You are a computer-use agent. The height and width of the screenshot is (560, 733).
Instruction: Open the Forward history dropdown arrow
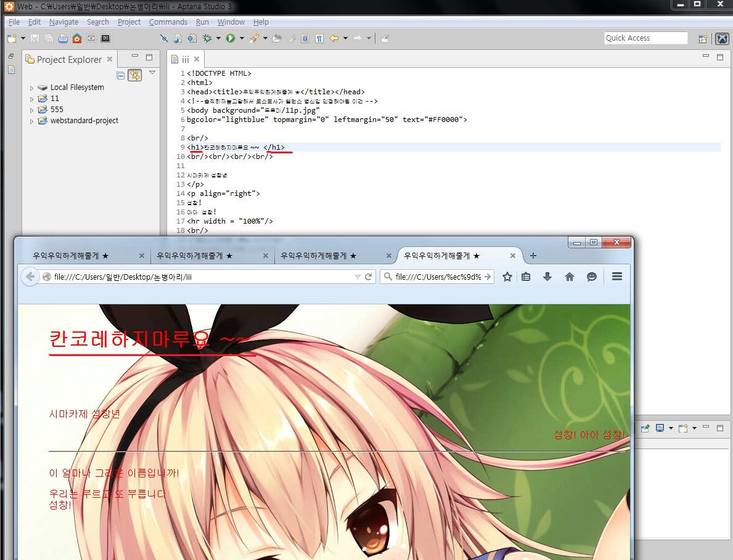tap(369, 38)
